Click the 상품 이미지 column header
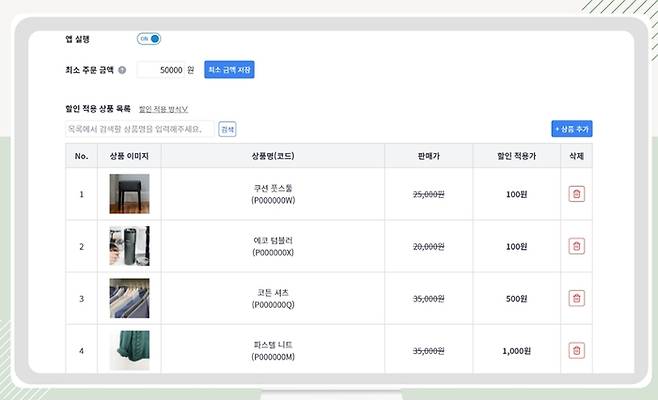This screenshot has width=658, height=400. [x=129, y=156]
